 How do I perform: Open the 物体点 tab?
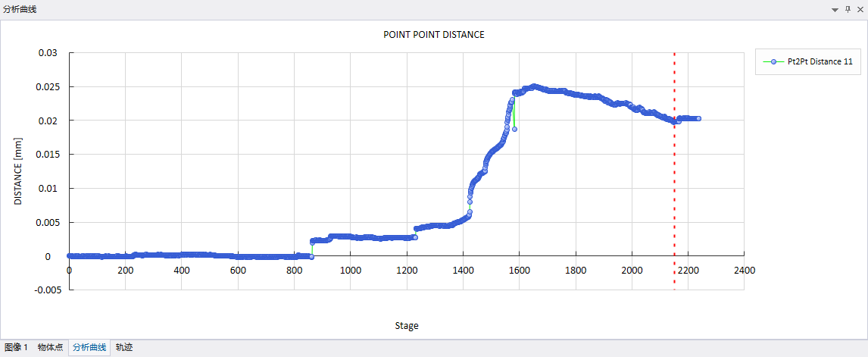[x=51, y=348]
